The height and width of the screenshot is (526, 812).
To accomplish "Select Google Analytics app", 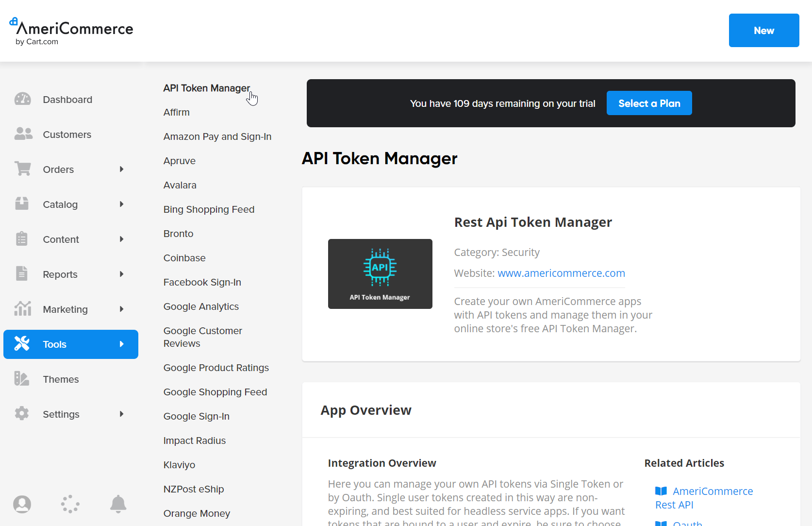I will point(201,306).
